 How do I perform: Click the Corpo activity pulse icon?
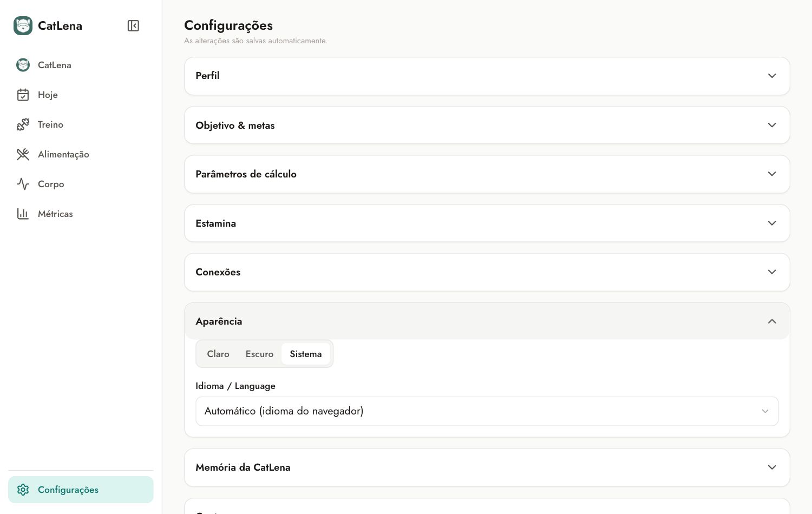(x=23, y=184)
